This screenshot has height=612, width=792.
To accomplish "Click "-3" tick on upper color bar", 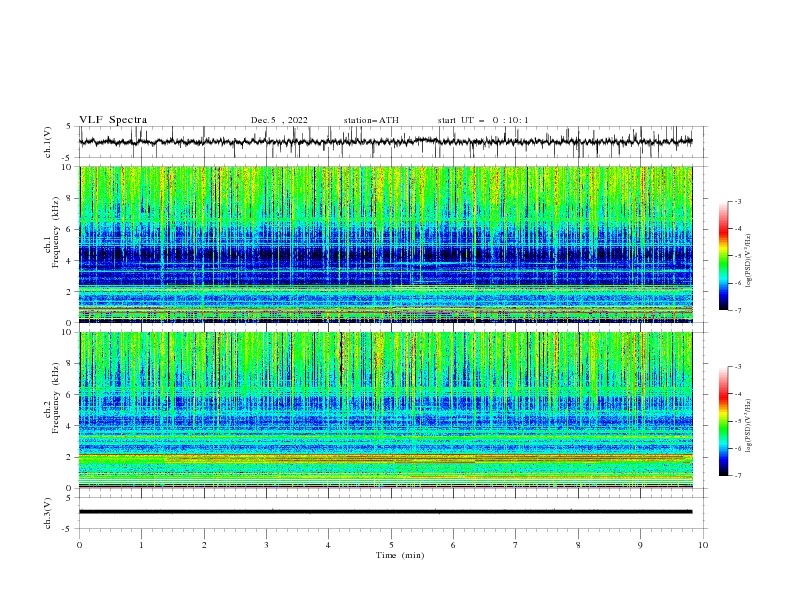I will (737, 201).
